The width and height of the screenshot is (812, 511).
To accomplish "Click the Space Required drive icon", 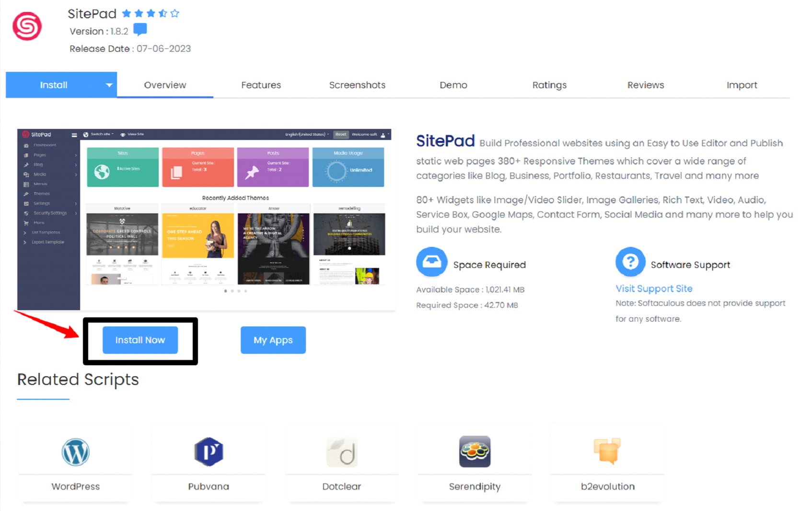I will point(431,262).
